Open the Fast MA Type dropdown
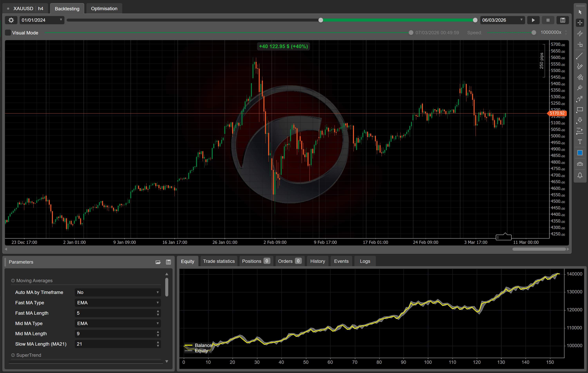This screenshot has height=373, width=588. [x=118, y=303]
